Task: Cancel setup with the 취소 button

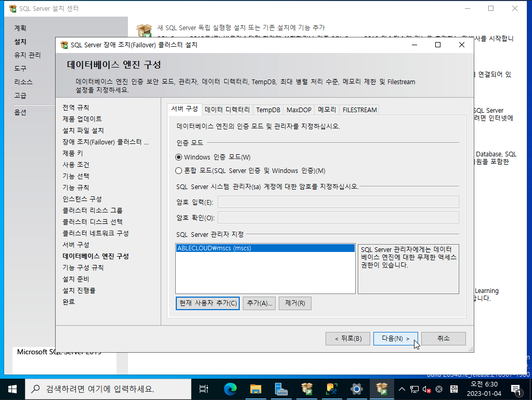Action: (444, 338)
